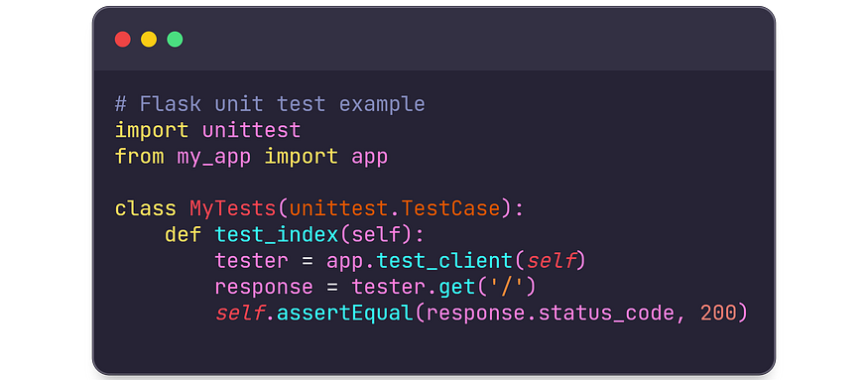Click the red close dot
The height and width of the screenshot is (380, 868).
point(122,40)
